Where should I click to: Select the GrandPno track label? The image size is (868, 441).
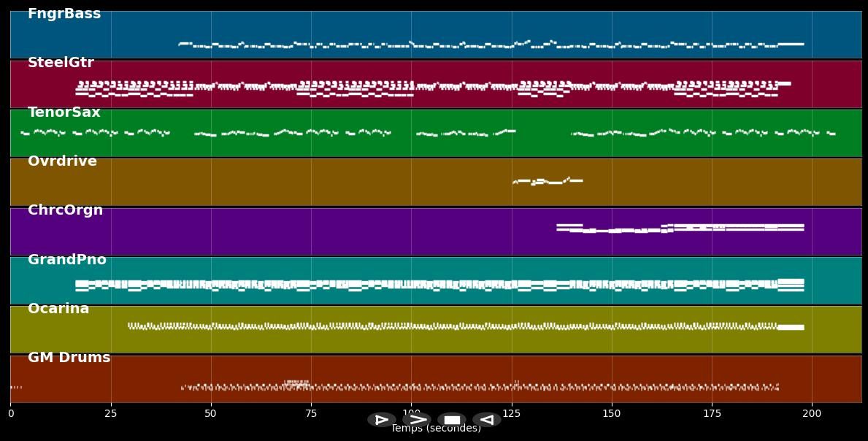point(67,260)
